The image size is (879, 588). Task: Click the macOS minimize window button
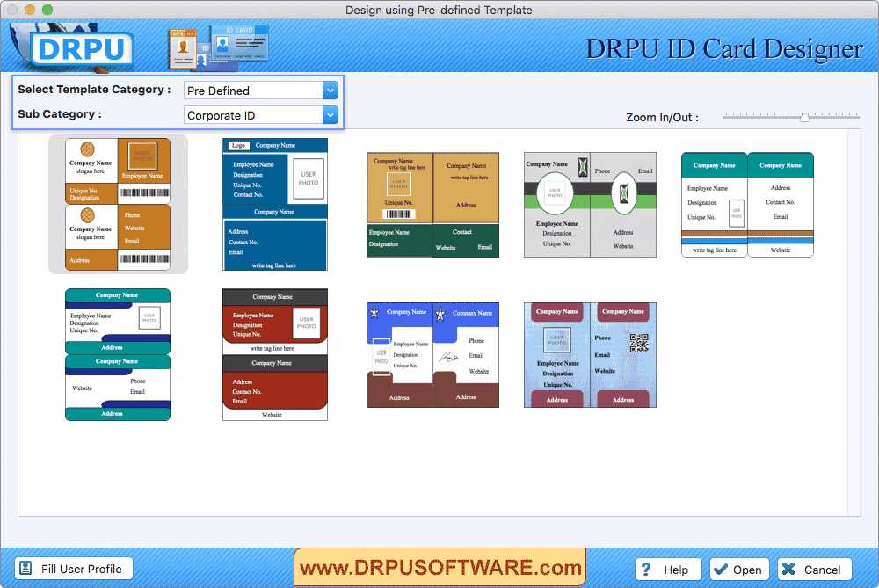[x=30, y=10]
